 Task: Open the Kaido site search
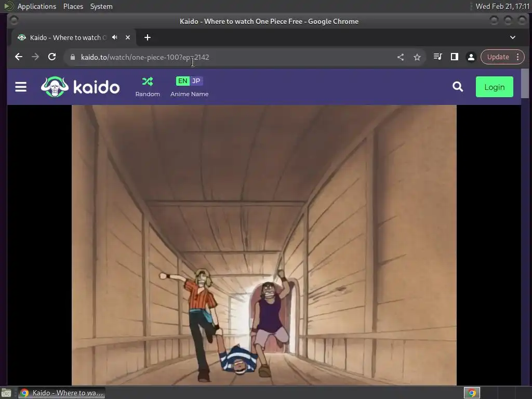[458, 87]
